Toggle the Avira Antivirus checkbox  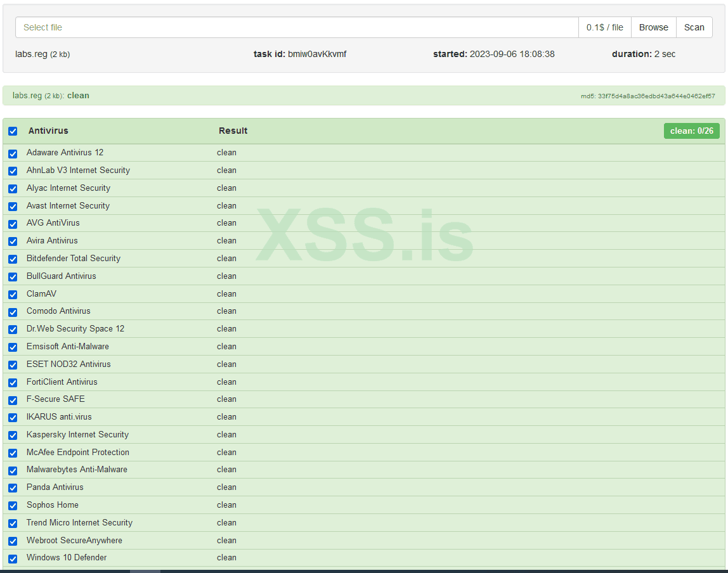[x=13, y=241]
